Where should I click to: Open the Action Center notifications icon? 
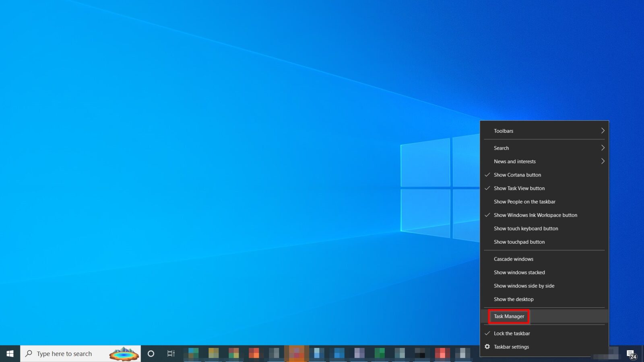[631, 354]
